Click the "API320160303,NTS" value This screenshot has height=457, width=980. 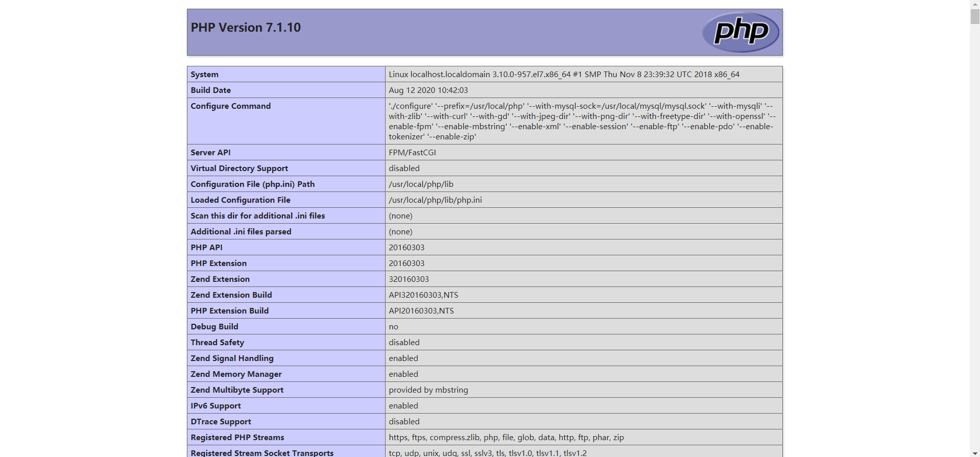[423, 295]
